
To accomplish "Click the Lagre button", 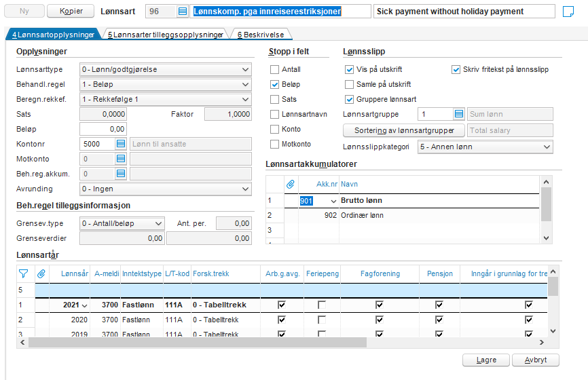I will [485, 360].
